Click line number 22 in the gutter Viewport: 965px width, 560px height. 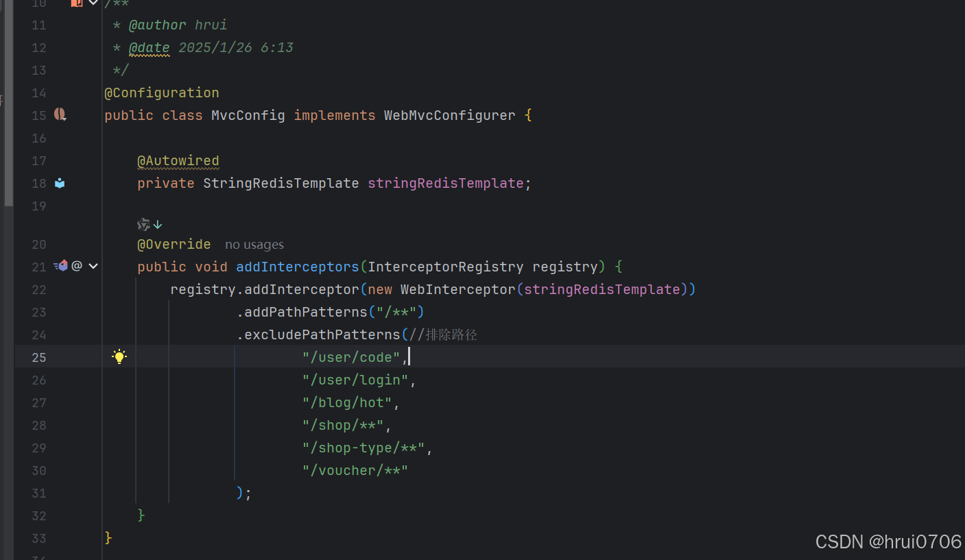(39, 289)
